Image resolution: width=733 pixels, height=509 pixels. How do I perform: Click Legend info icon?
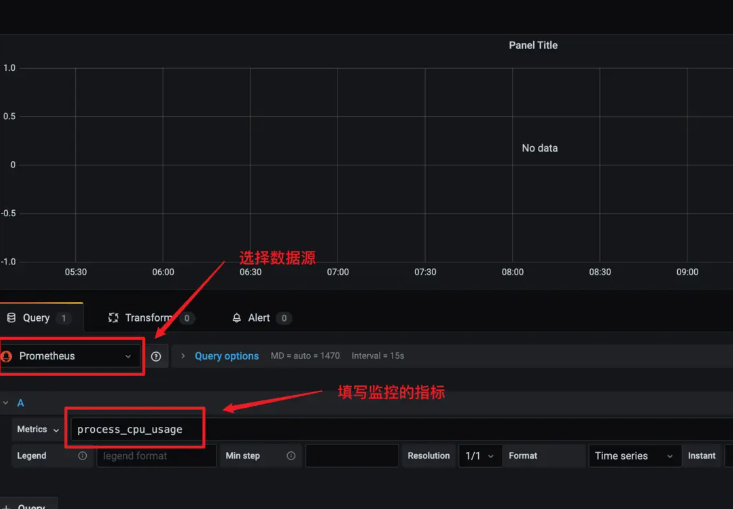point(82,455)
